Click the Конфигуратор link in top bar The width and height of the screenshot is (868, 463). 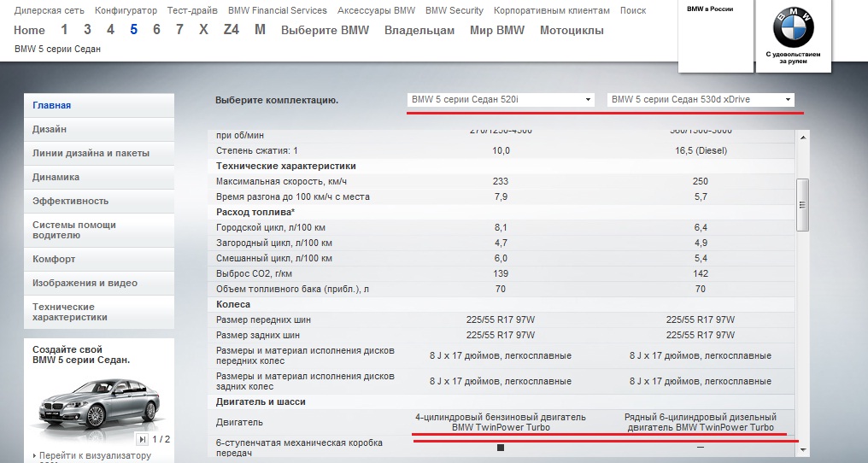pos(126,11)
